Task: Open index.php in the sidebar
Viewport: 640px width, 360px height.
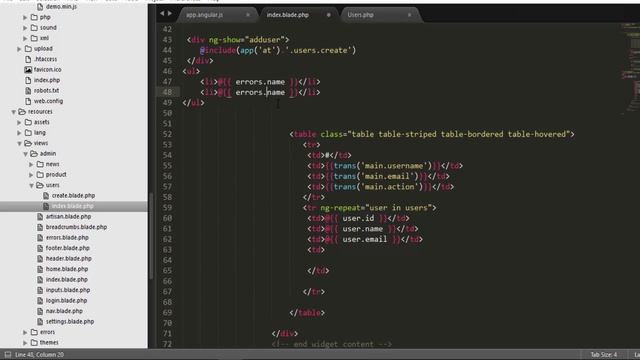Action: tap(47, 80)
